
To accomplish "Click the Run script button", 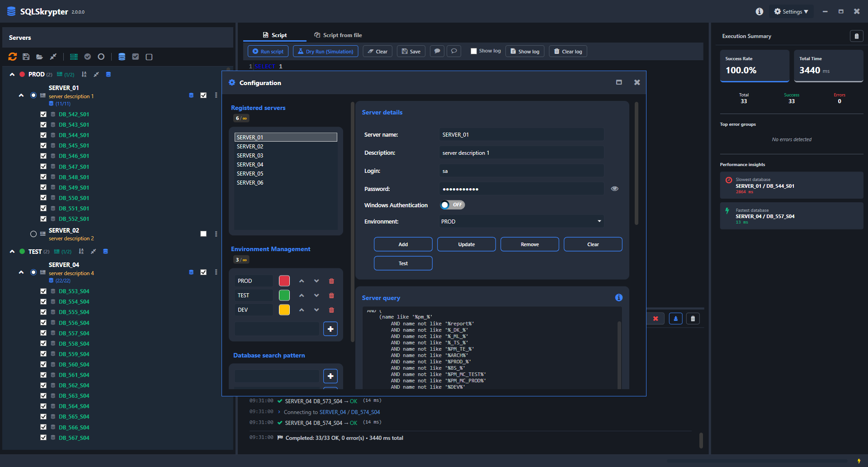I will pyautogui.click(x=268, y=51).
